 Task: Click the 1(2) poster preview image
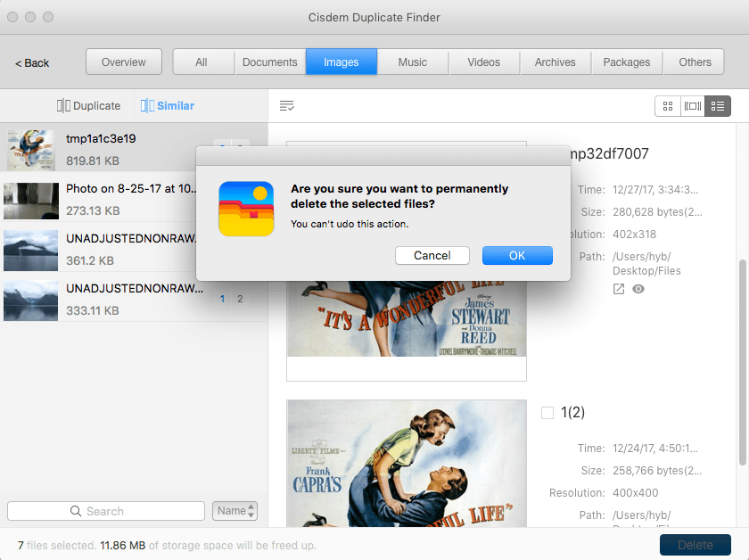[x=407, y=464]
